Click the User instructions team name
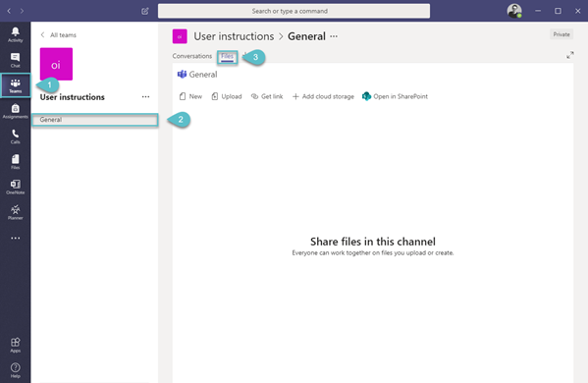Image resolution: width=588 pixels, height=383 pixels. 73,97
